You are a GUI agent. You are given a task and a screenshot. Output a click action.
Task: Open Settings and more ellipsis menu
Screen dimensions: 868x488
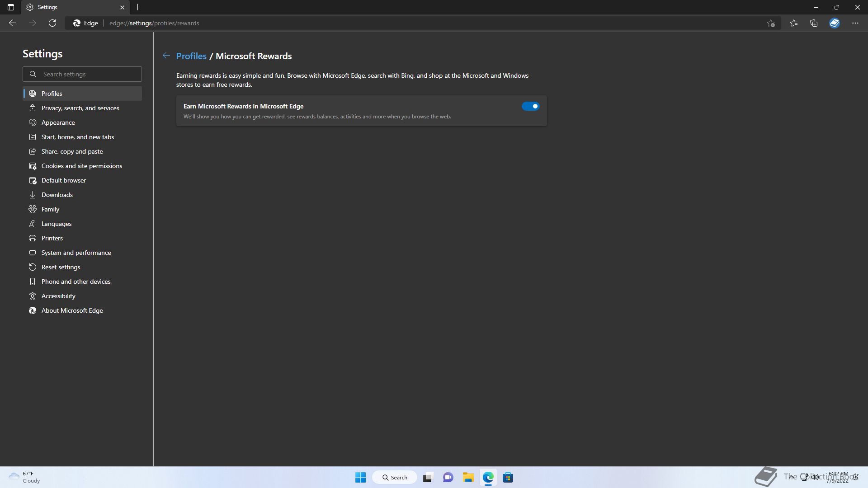[x=855, y=23]
